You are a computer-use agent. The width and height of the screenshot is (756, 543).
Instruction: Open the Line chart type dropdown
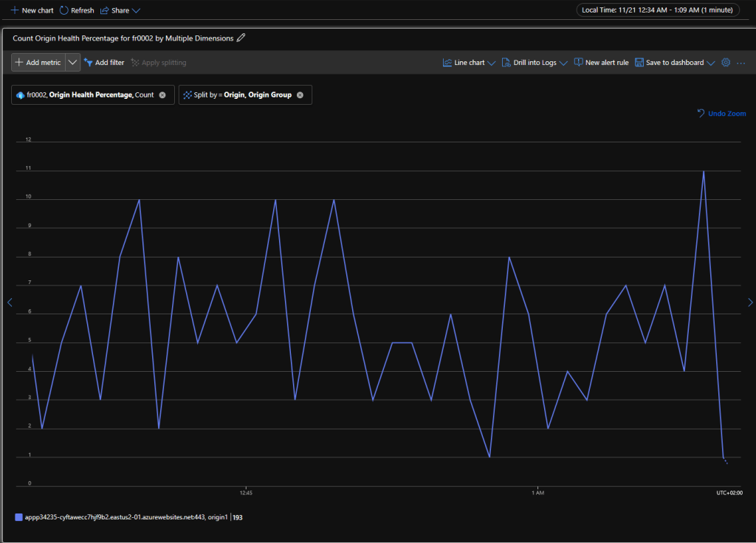[469, 63]
